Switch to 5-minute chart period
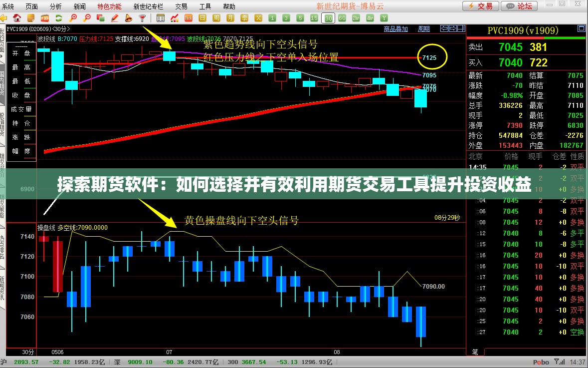588x368 pixels. click(x=300, y=18)
